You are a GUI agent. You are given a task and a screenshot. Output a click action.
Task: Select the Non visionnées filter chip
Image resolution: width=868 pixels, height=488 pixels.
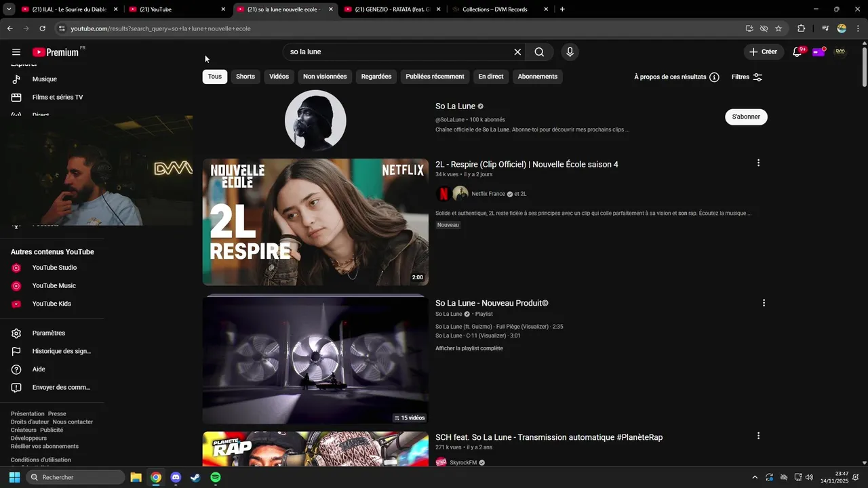click(325, 77)
